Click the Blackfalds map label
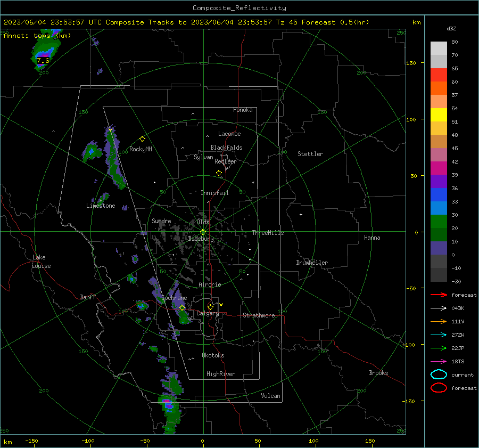Image resolution: width=479 pixels, height=448 pixels. [226, 148]
